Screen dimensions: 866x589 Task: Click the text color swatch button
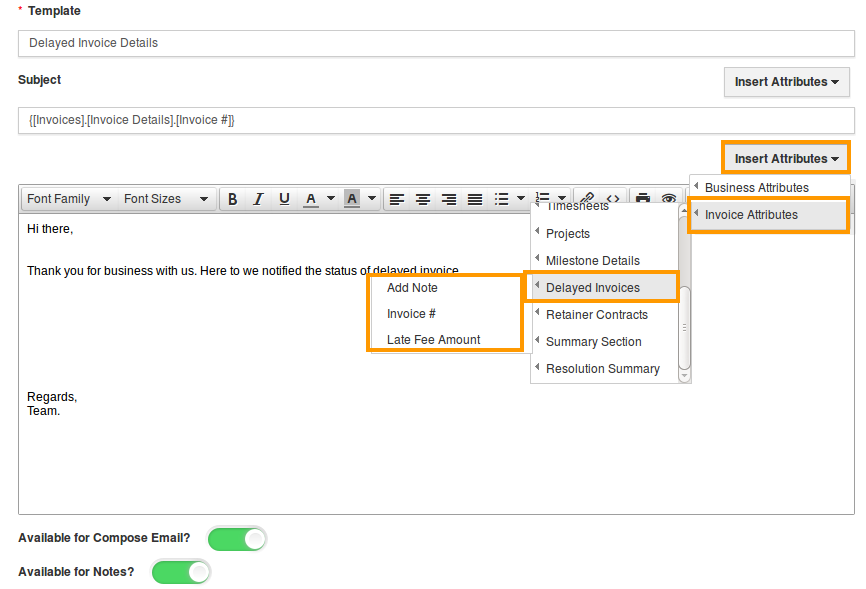click(x=311, y=199)
